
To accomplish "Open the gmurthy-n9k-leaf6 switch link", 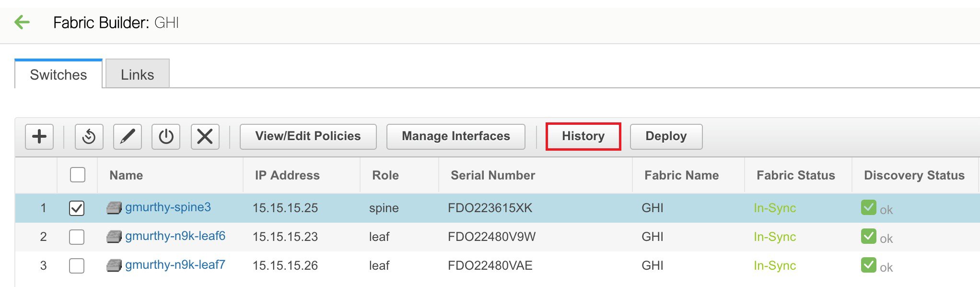I will click(x=175, y=236).
